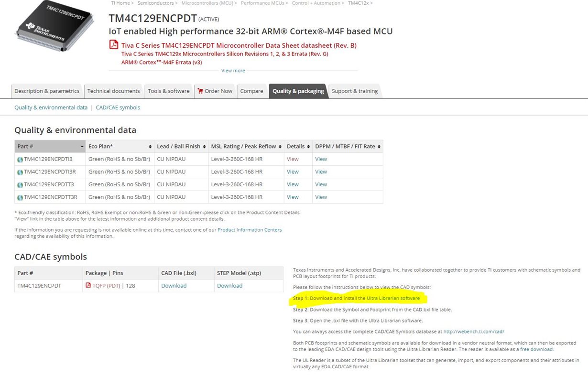Open the PDF icon beside the data sheet link
Image resolution: width=588 pixels, height=375 pixels.
click(x=114, y=45)
